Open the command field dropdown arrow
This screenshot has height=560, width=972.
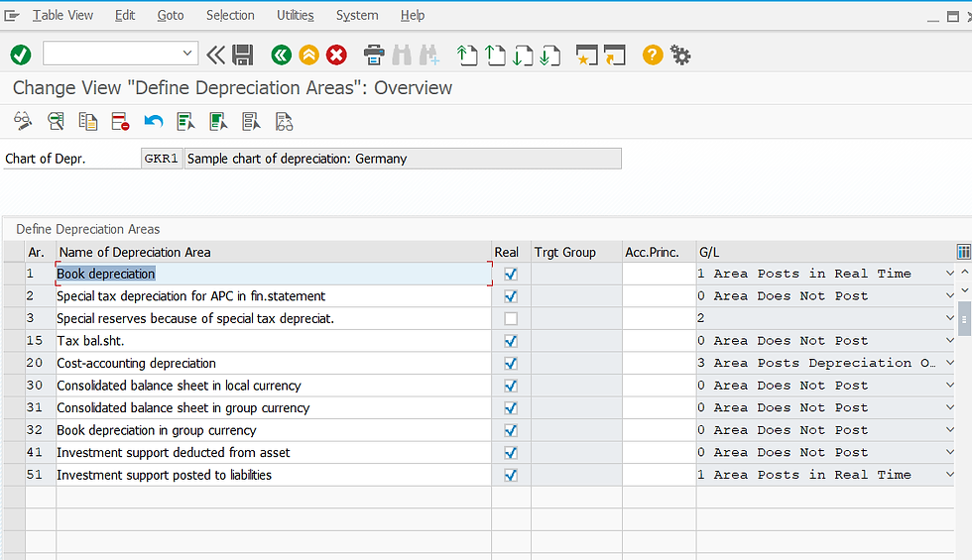pyautogui.click(x=187, y=54)
